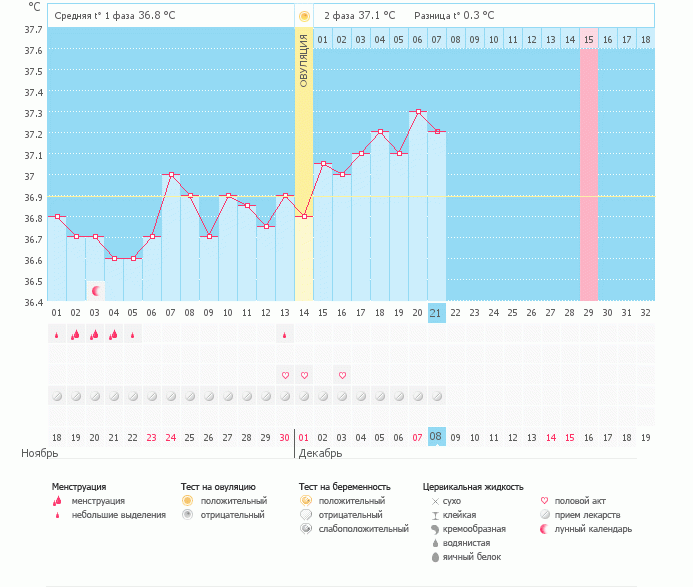Select the highlighted date 08 in December
693x587 pixels.
coord(436,437)
